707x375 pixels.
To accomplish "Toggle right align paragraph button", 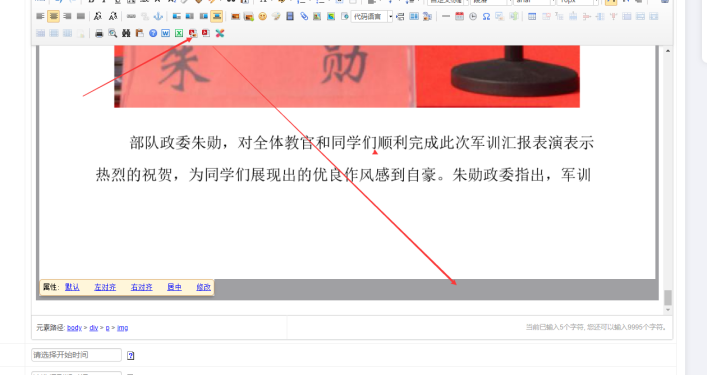I will [67, 17].
